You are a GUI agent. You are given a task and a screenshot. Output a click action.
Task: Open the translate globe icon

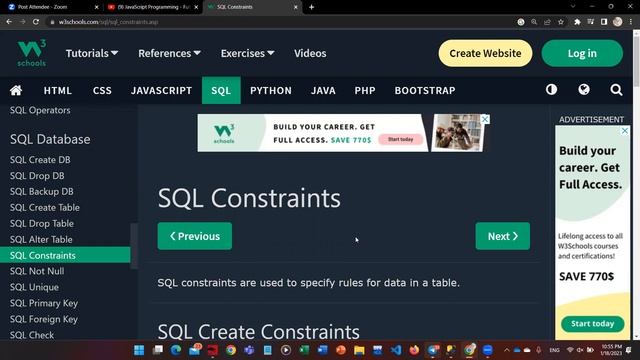point(584,89)
